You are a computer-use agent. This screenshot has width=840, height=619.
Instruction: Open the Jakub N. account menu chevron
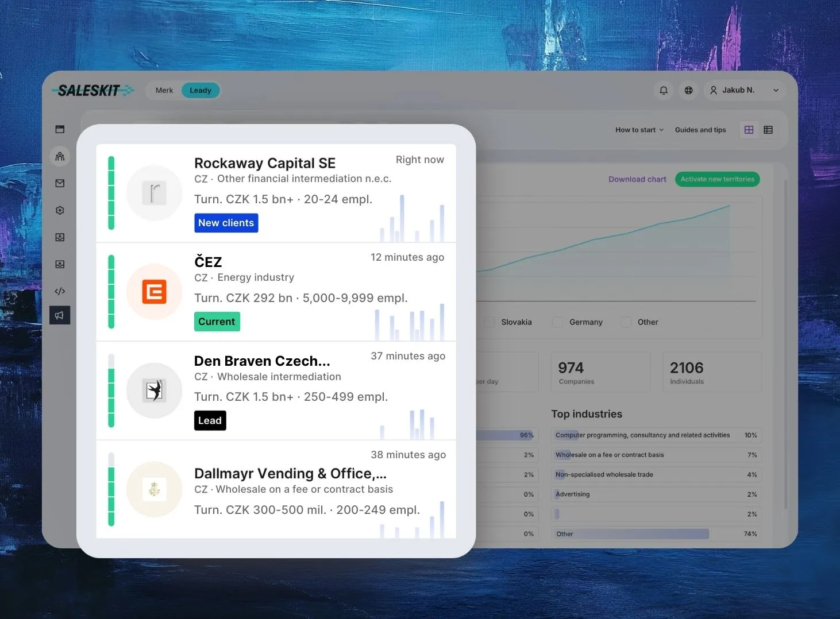coord(776,91)
